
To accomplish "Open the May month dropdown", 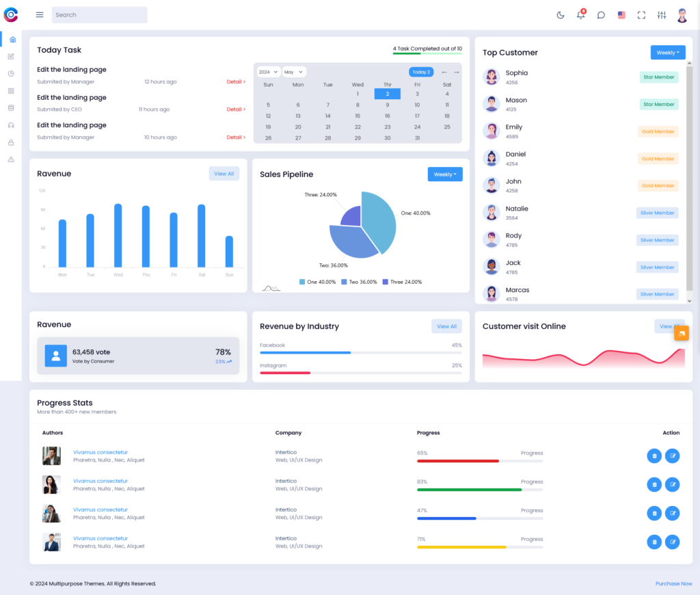I will click(x=293, y=71).
